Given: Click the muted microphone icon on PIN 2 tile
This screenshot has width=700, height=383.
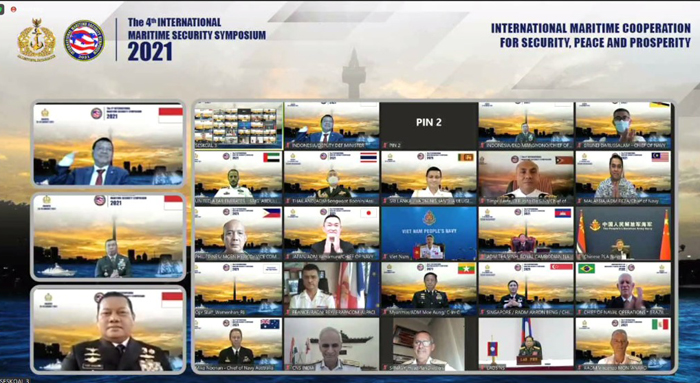Looking at the screenshot, I should click(x=385, y=146).
